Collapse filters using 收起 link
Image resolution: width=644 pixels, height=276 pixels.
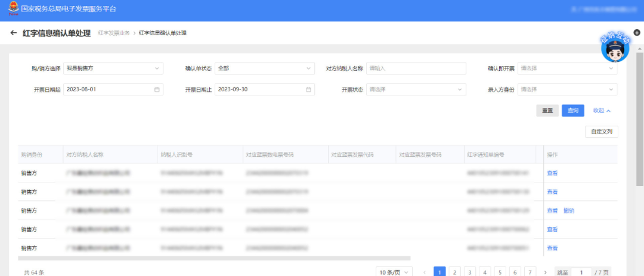pyautogui.click(x=602, y=110)
